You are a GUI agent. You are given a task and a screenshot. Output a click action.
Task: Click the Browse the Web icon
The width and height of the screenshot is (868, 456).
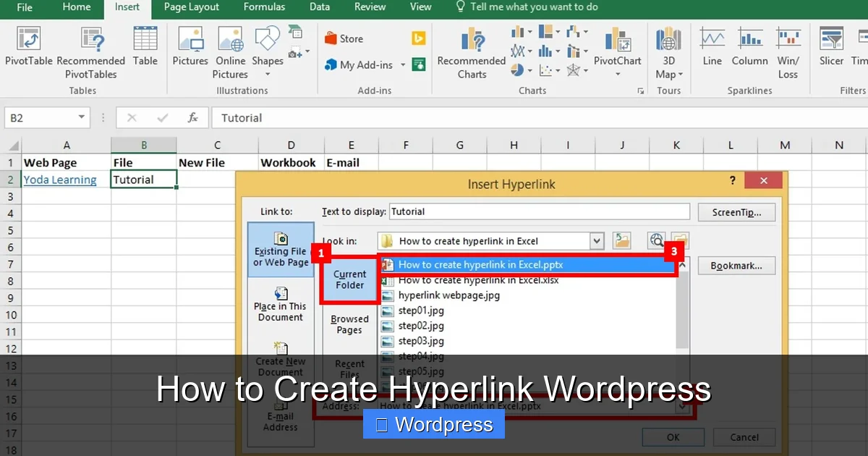(x=656, y=240)
